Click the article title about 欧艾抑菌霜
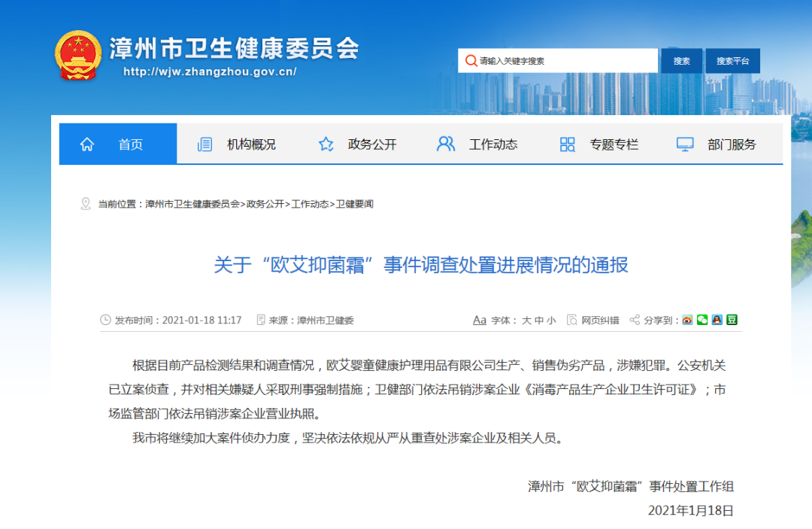The width and height of the screenshot is (812, 529). [x=421, y=265]
